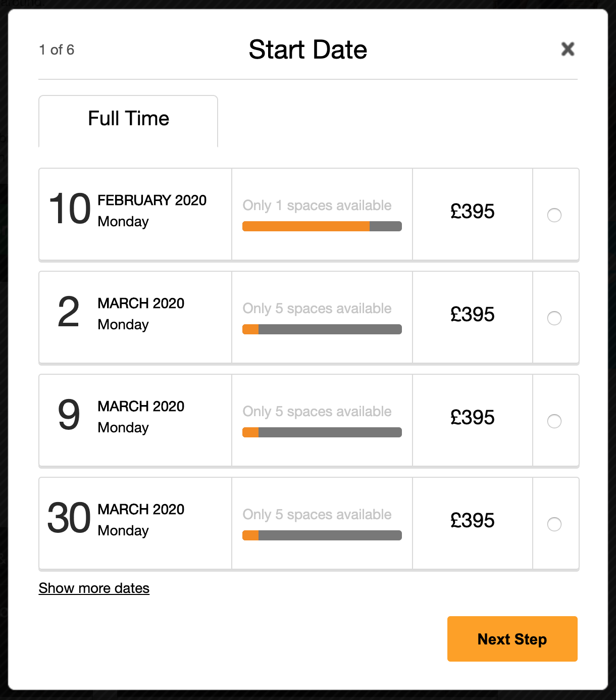616x700 pixels.
Task: Click the 9 March availability progress bar
Action: tap(322, 432)
